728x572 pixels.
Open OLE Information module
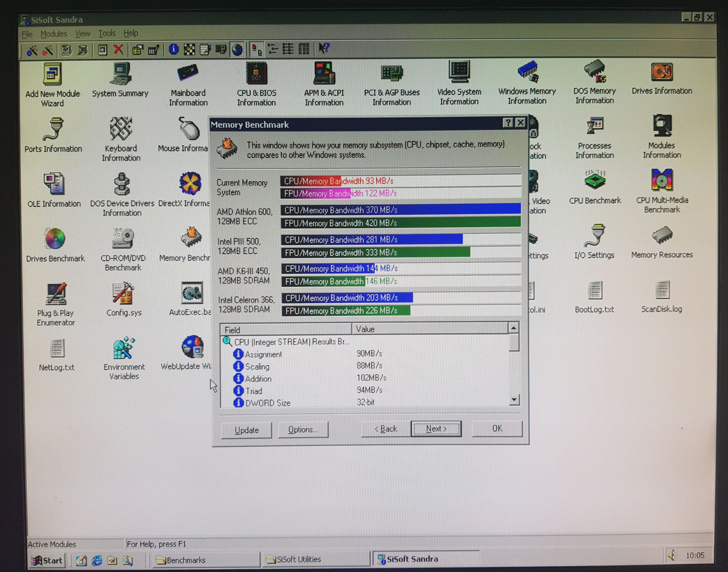tap(54, 190)
